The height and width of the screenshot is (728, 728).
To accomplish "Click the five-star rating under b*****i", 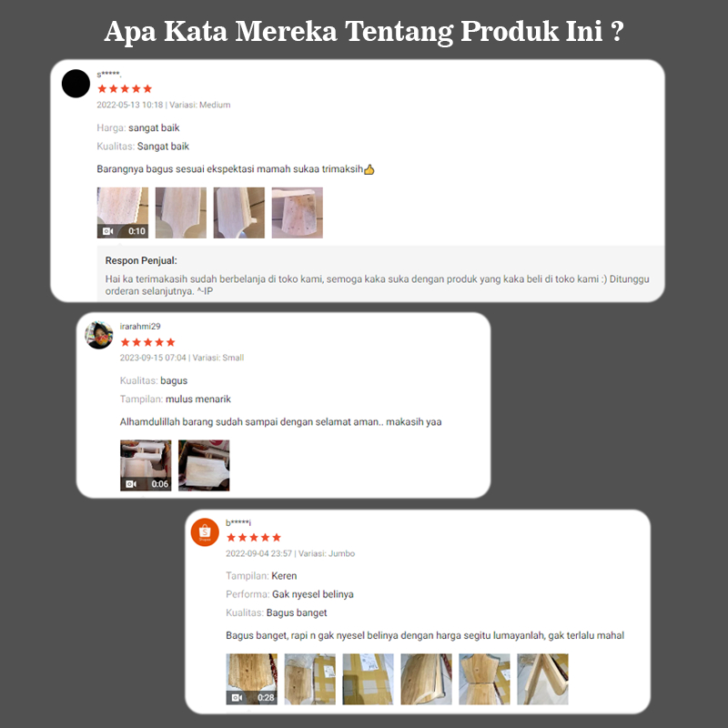I will click(x=254, y=537).
